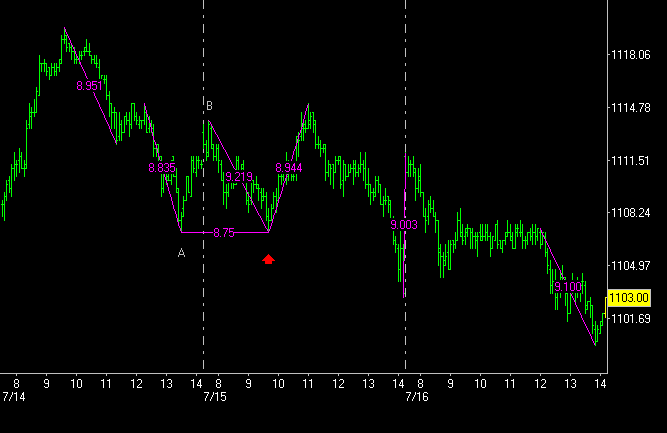This screenshot has width=667, height=433.
Task: Click the 9.003 label near the 7/16 open
Action: [404, 225]
